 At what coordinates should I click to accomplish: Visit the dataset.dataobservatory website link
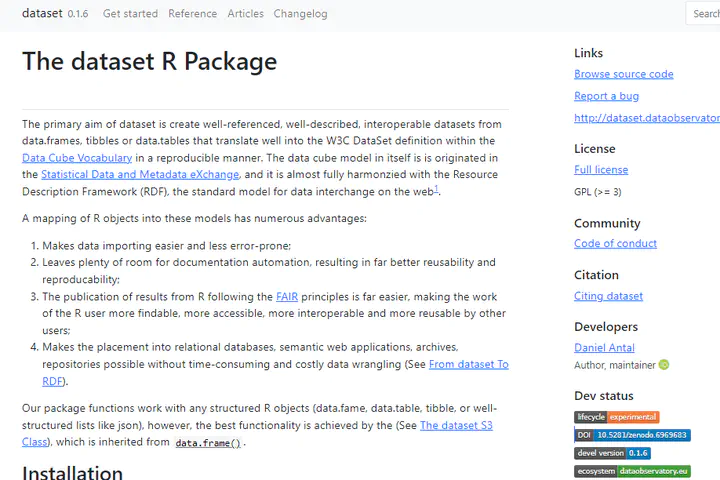tap(646, 118)
